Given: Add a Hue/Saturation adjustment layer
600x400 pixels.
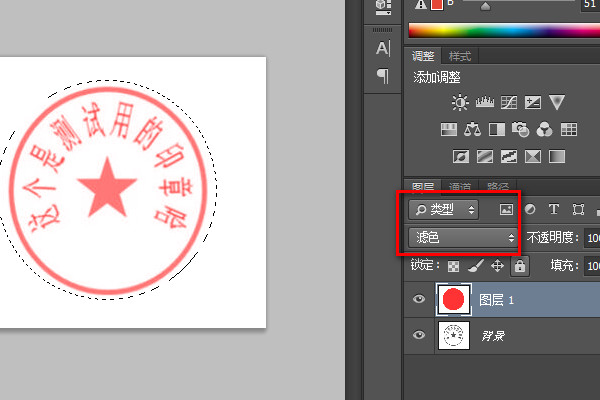Looking at the screenshot, I should point(449,129).
